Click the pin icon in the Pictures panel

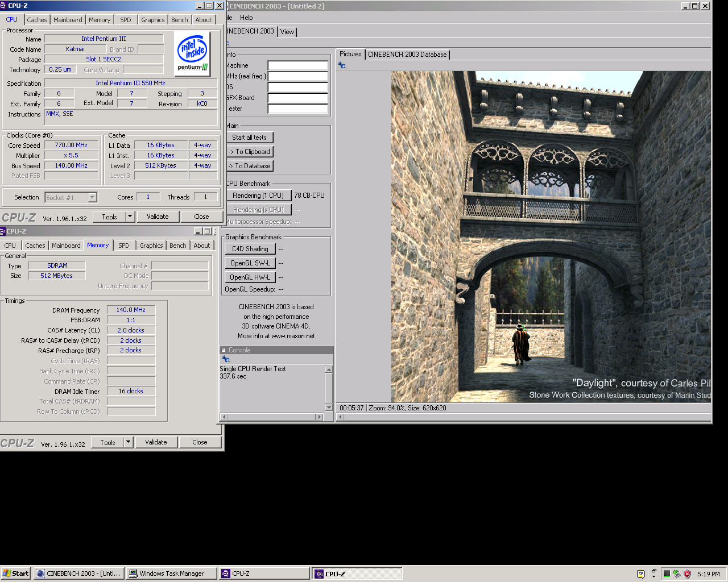click(x=342, y=65)
